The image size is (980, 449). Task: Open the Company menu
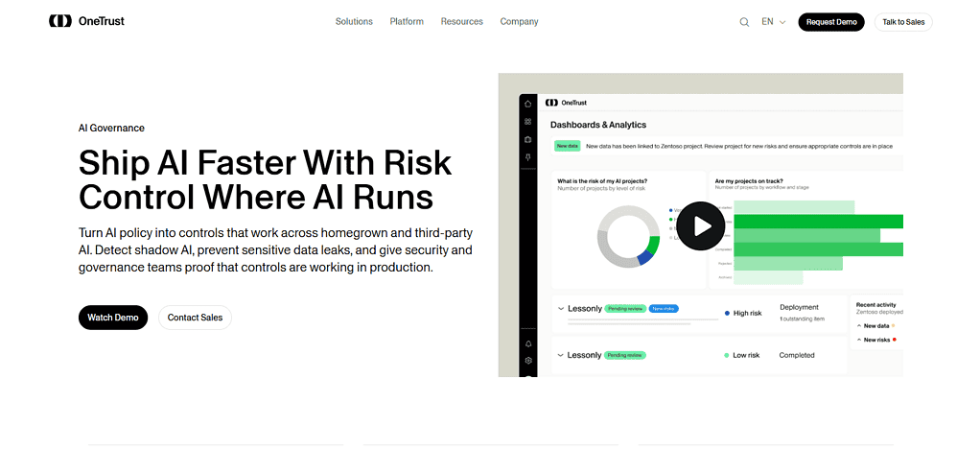tap(520, 21)
